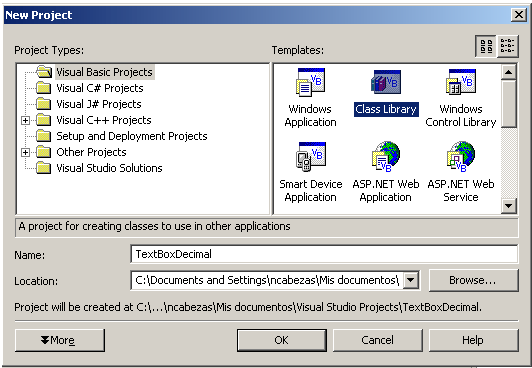Select the Windows Control Library template icon
Image resolution: width=532 pixels, height=368 pixels.
(461, 82)
